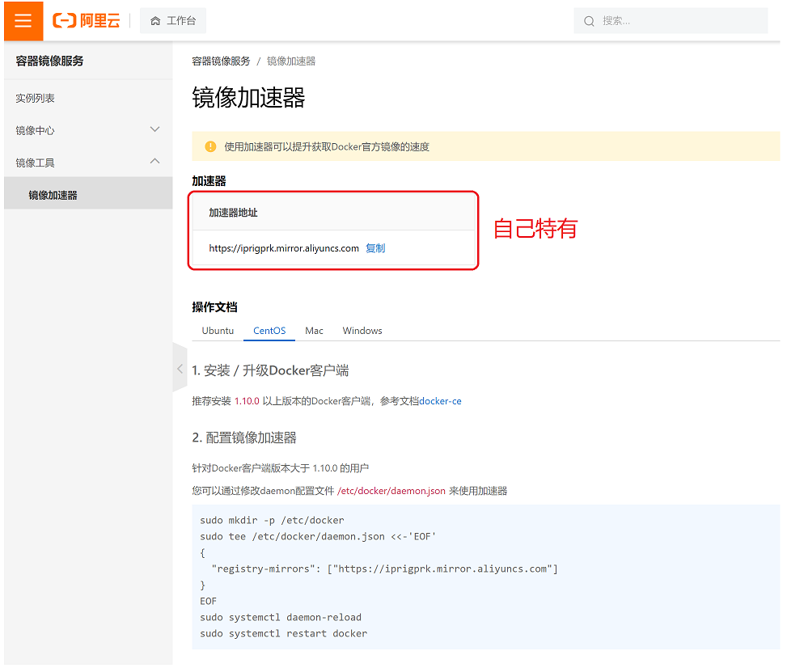787x672 pixels.
Task: Click the 容器镜像服务 breadcrumb link
Action: (x=221, y=61)
